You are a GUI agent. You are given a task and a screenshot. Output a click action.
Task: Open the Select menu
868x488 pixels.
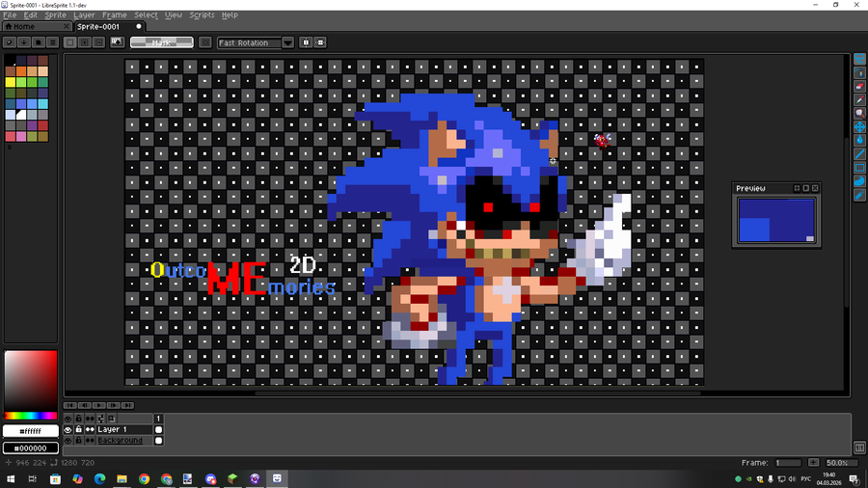pyautogui.click(x=147, y=14)
